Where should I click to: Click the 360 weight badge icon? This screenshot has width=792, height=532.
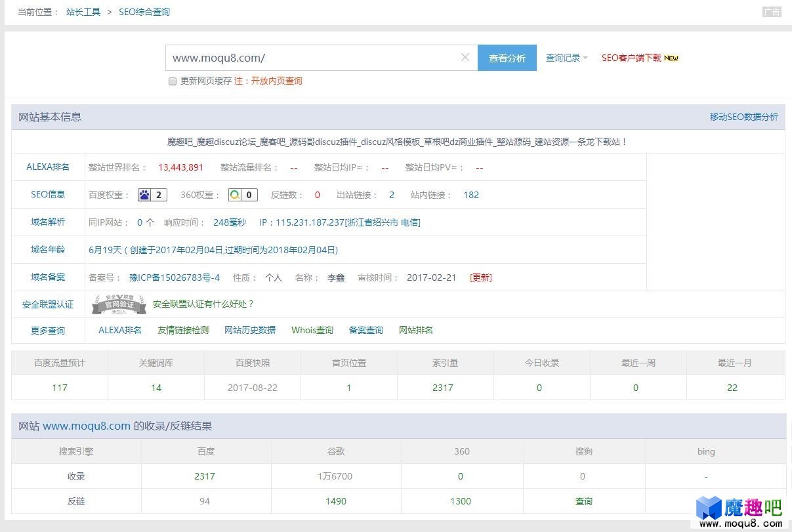(x=243, y=195)
